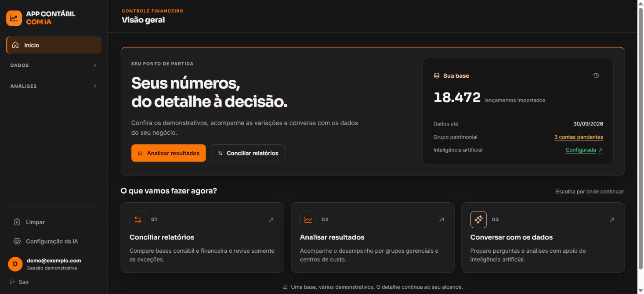Click the 30/09/2026 date value
Screen dimensions: 644x294
(x=588, y=124)
